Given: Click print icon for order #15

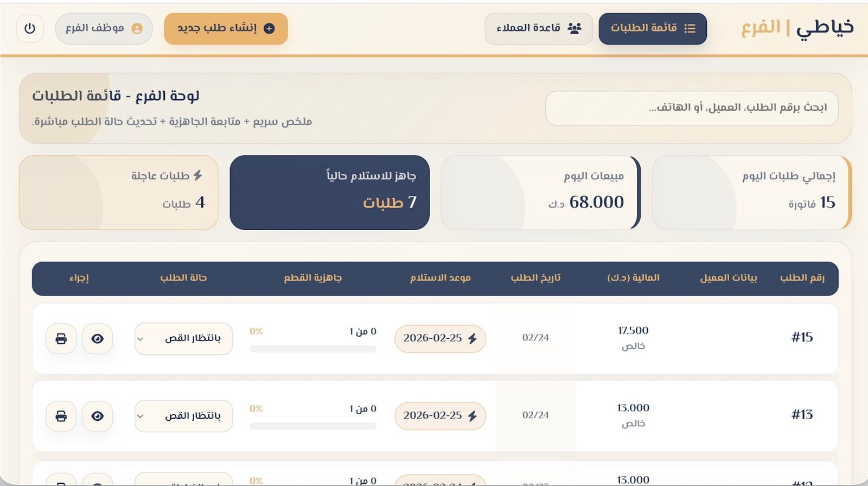Looking at the screenshot, I should pos(61,339).
